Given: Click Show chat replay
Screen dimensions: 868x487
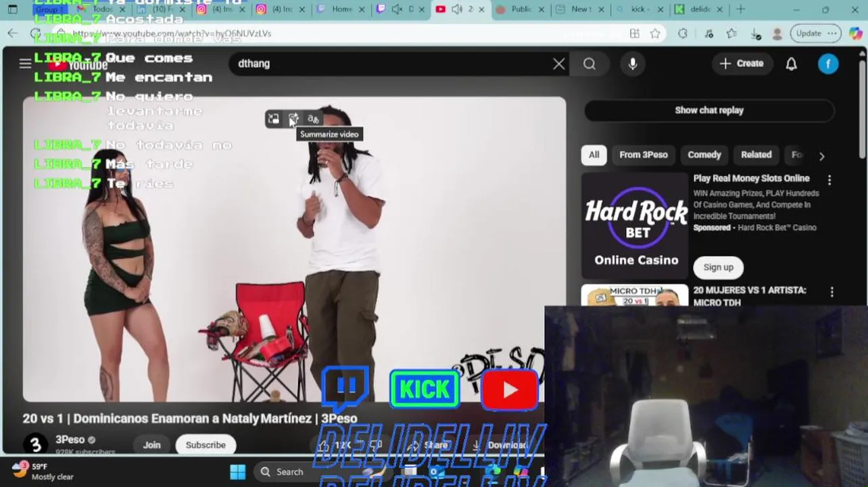Looking at the screenshot, I should [x=709, y=110].
